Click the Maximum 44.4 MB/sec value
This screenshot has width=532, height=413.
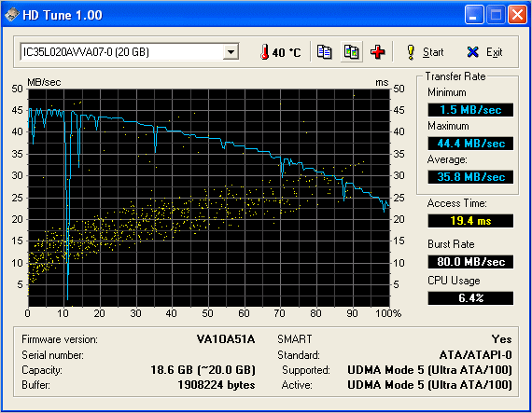click(470, 144)
